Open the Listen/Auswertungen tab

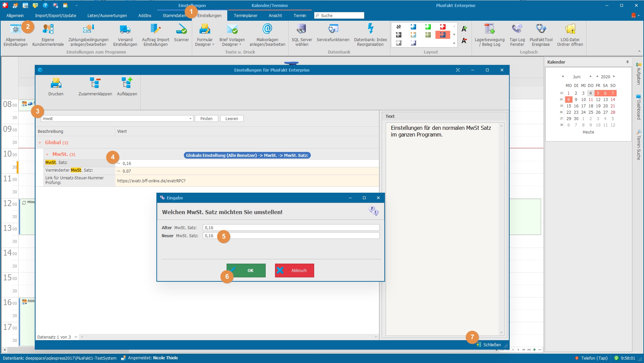[107, 16]
